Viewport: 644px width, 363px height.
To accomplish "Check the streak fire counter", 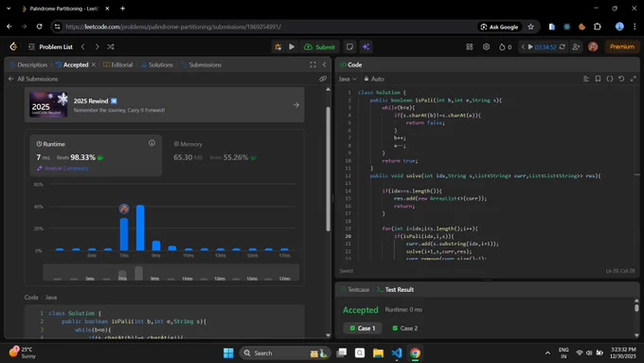I will click(505, 46).
